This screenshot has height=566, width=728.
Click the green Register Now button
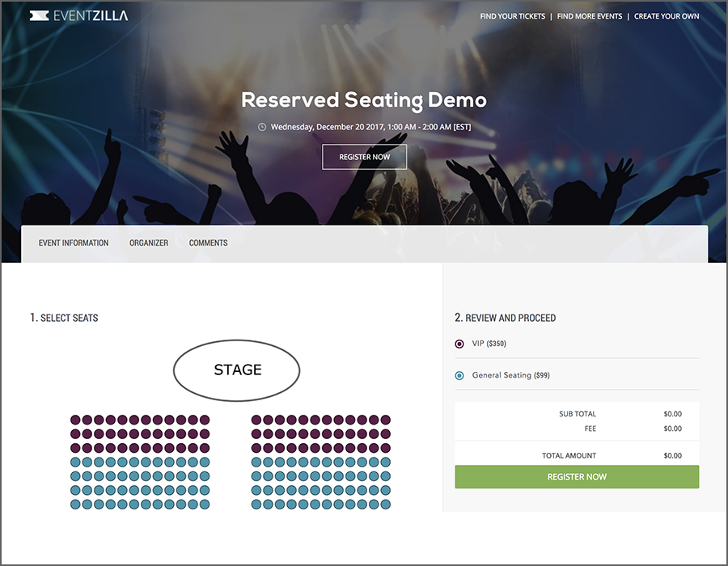click(x=577, y=477)
